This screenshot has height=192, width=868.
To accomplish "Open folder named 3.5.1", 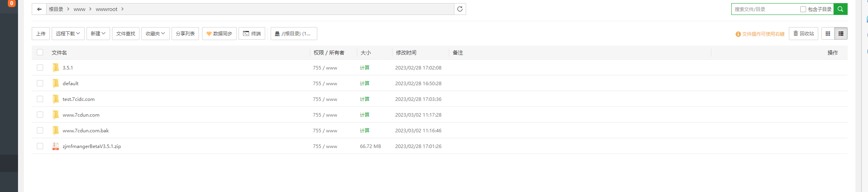I will (x=68, y=68).
